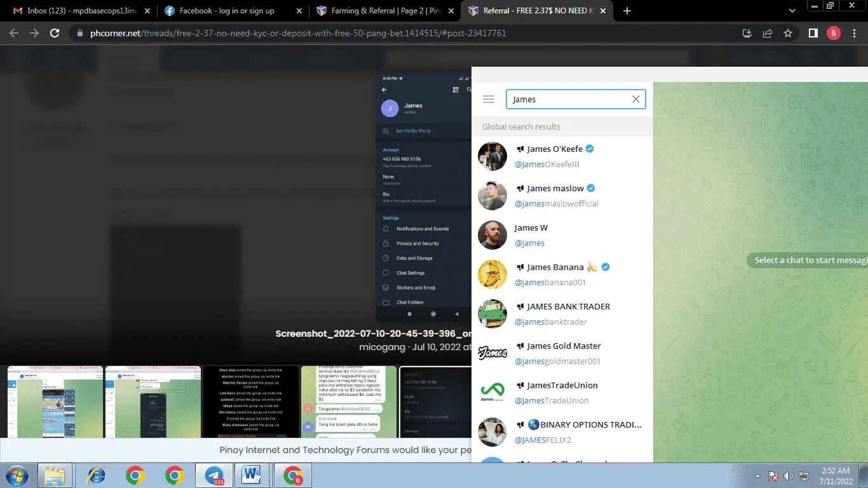Open the BINARY OPTIONS TRADI... channel result
The image size is (868, 488).
point(562,432)
